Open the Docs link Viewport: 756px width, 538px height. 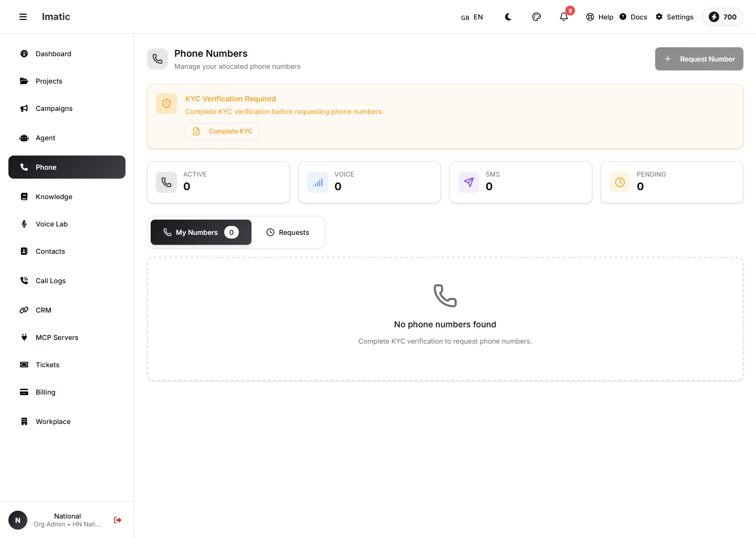point(633,17)
